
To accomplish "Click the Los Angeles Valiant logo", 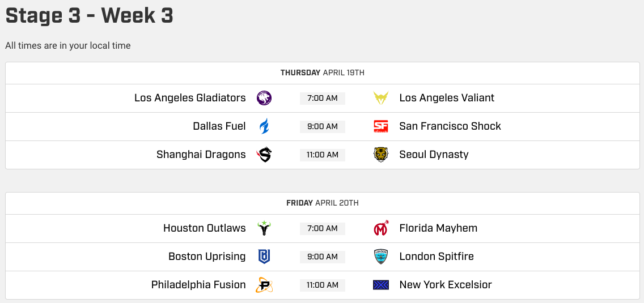I will click(381, 98).
